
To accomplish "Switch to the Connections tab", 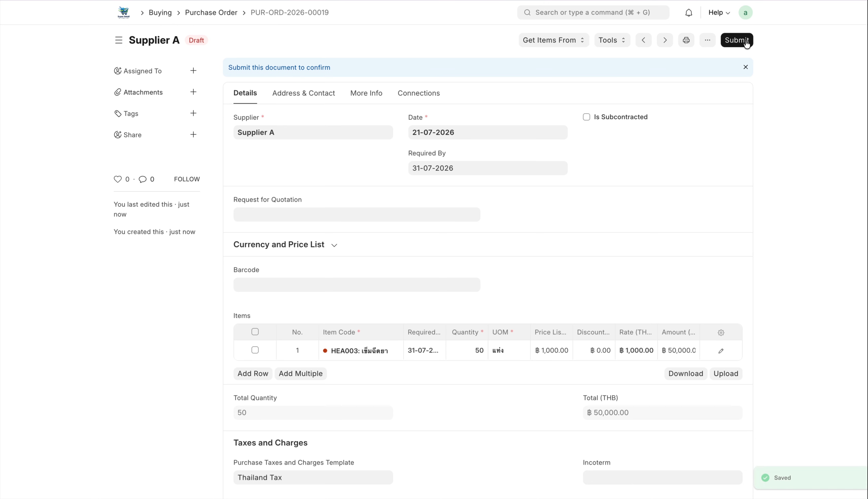I will tap(419, 93).
